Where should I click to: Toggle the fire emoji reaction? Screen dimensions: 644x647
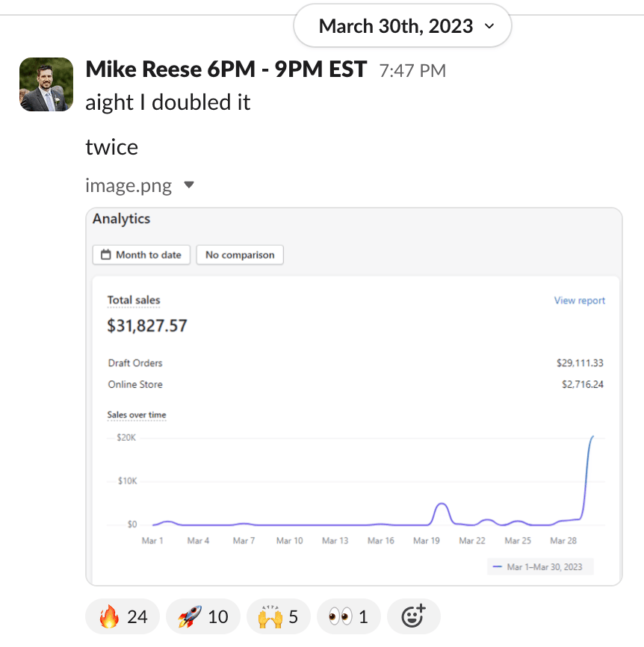[123, 616]
